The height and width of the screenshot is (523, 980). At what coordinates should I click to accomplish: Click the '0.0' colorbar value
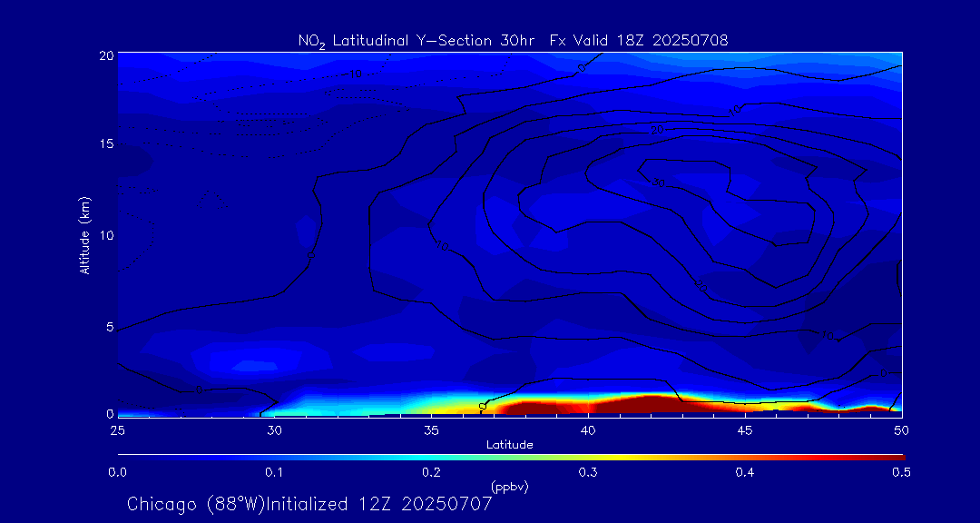(x=118, y=473)
